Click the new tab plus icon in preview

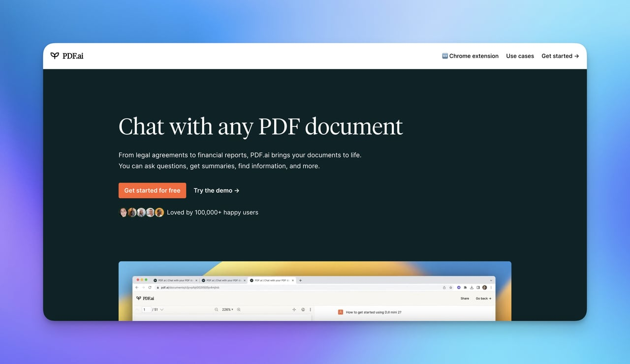click(300, 280)
